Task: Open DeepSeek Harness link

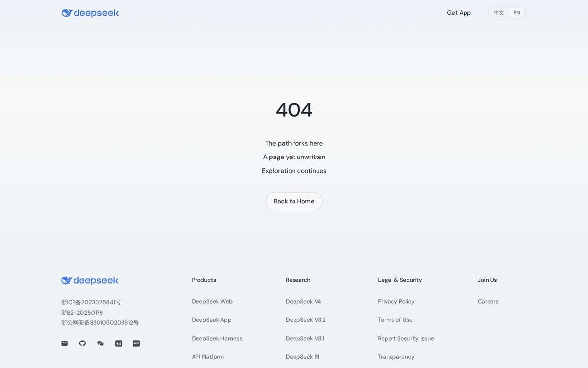Action: coord(217,338)
